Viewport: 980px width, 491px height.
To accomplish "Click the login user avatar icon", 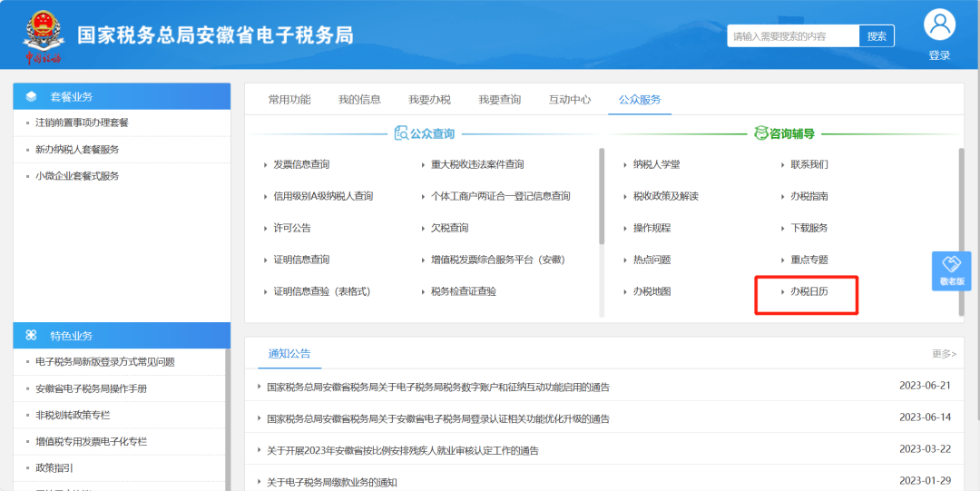I will (939, 25).
